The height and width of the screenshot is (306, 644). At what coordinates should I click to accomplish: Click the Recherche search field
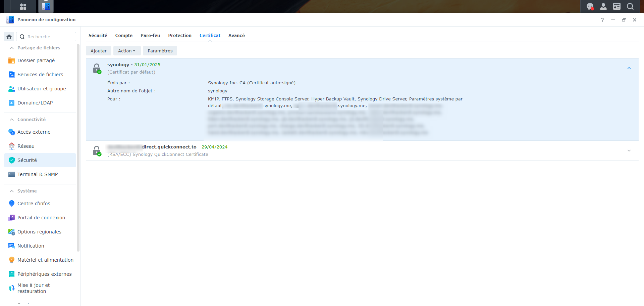pos(46,37)
